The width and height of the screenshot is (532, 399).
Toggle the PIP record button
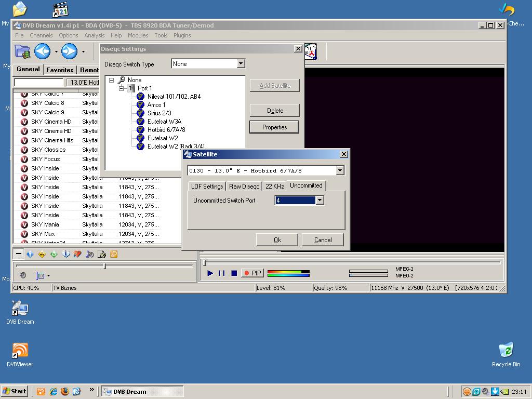click(x=252, y=273)
